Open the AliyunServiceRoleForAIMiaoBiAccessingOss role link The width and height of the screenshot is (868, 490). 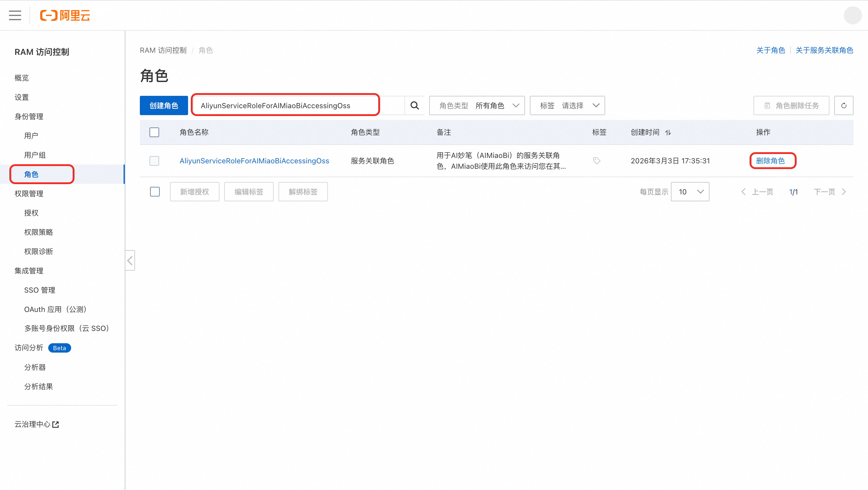254,161
